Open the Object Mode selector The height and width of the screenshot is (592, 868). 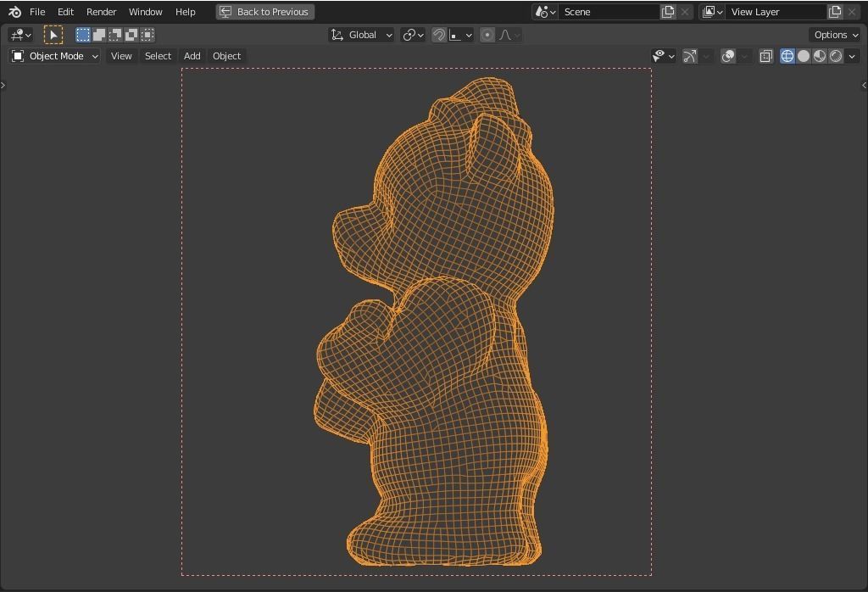point(54,56)
